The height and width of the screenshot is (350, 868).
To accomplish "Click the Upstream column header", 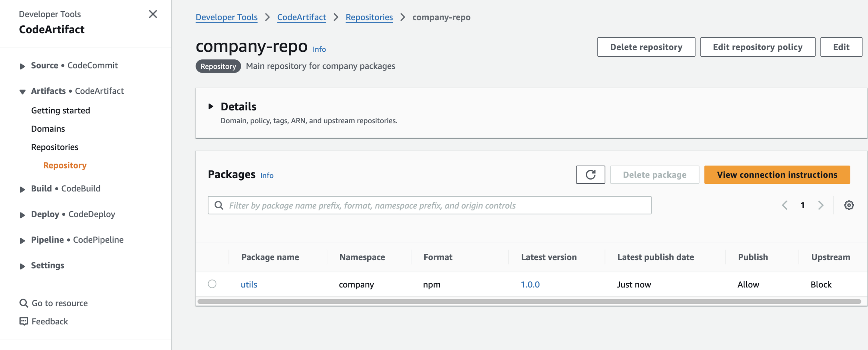I will [x=831, y=257].
